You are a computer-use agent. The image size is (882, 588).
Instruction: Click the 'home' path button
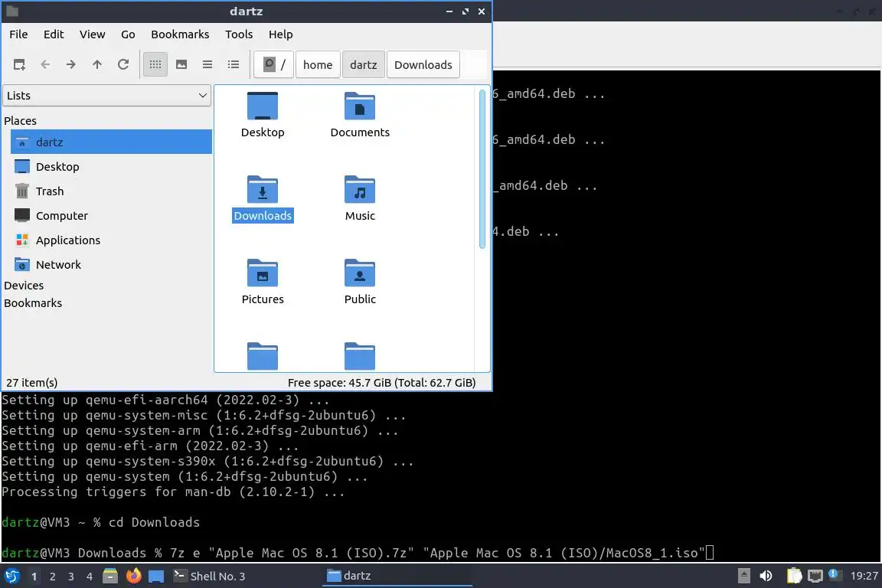(318, 65)
